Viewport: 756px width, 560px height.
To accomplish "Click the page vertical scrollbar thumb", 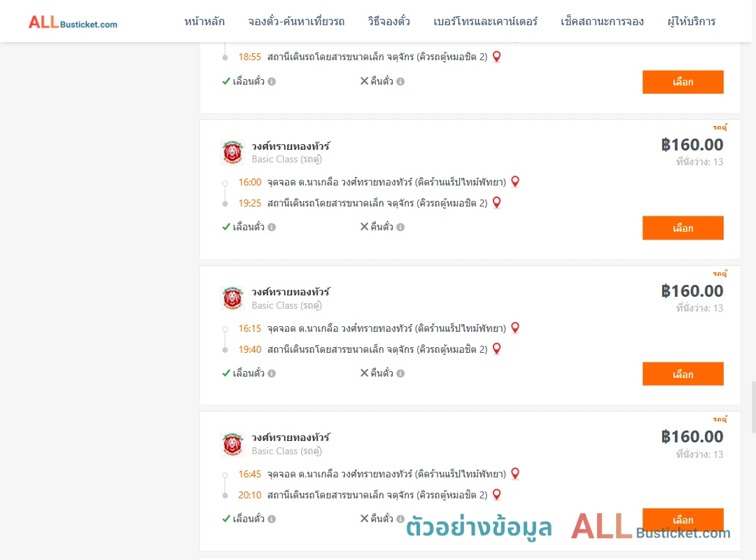I will pyautogui.click(x=754, y=407).
